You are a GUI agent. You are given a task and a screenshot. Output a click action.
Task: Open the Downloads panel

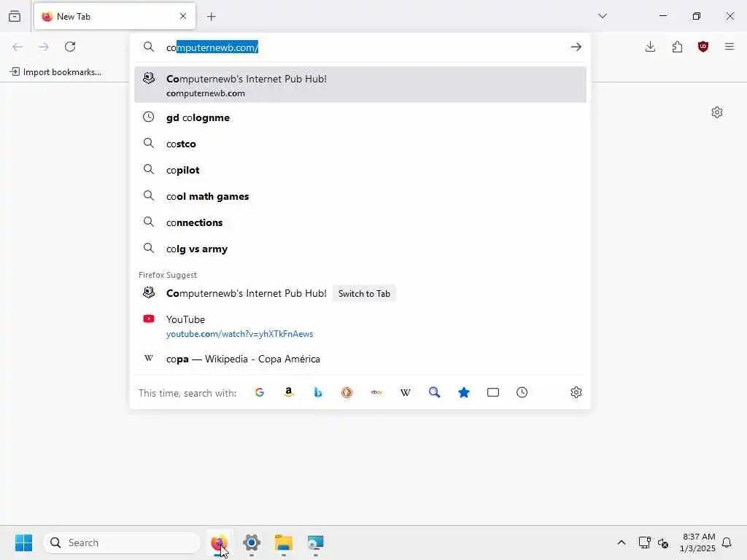650,47
